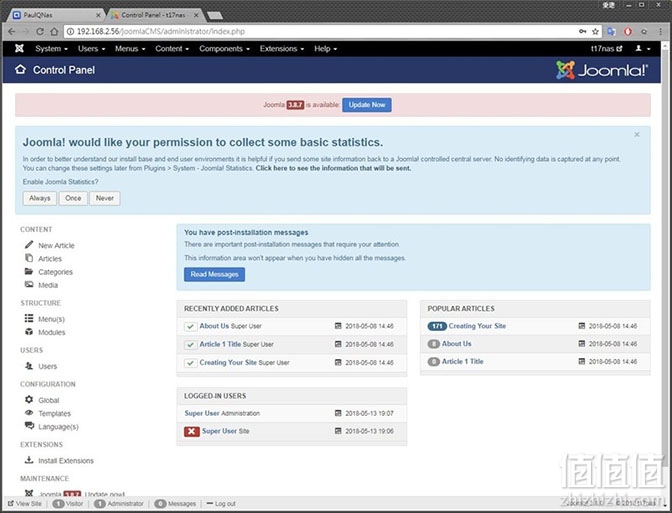Click the Articles stack icon in the sidebar
Screen dimensions: 672x513
29,258
